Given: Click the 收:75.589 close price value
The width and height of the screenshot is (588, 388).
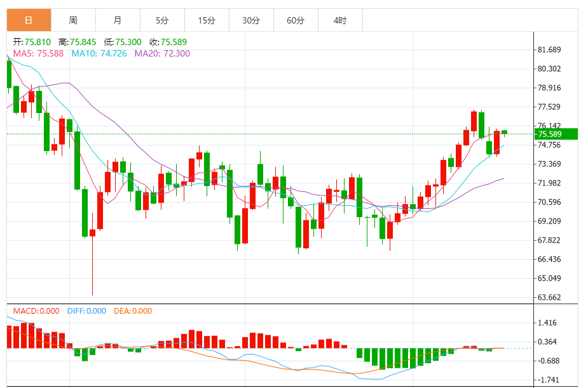Looking at the screenshot, I should (x=168, y=42).
